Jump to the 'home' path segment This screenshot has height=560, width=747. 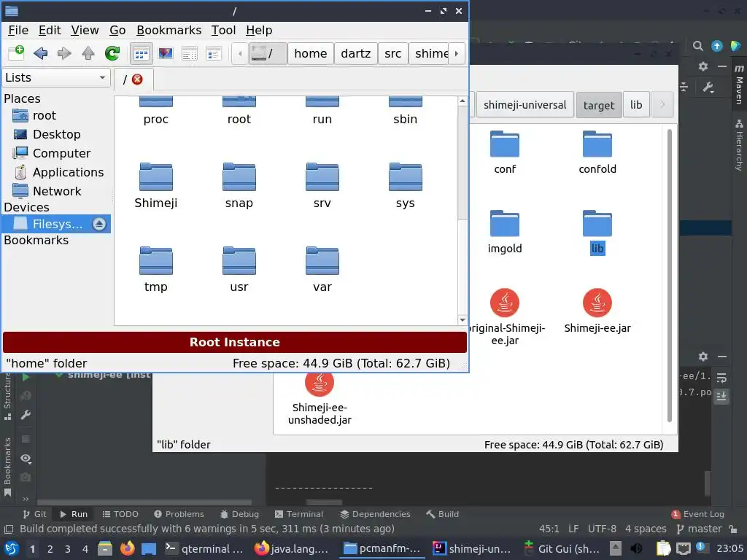311,53
